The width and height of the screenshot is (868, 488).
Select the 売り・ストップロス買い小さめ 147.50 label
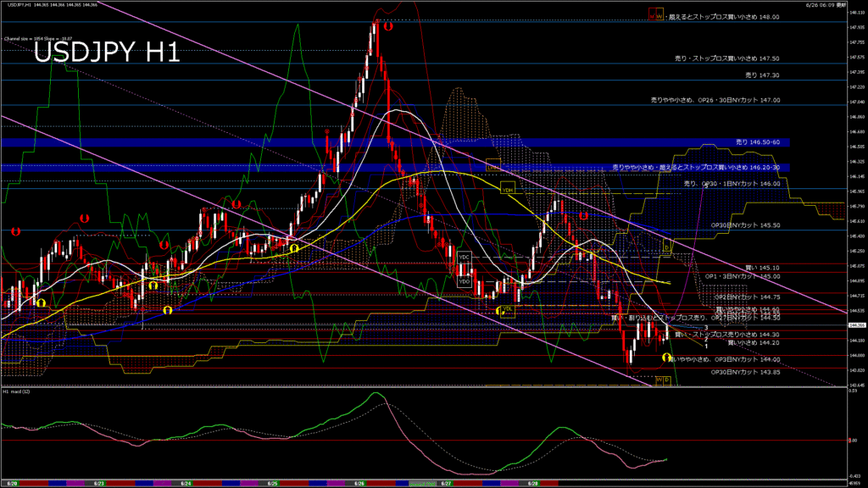pos(726,58)
